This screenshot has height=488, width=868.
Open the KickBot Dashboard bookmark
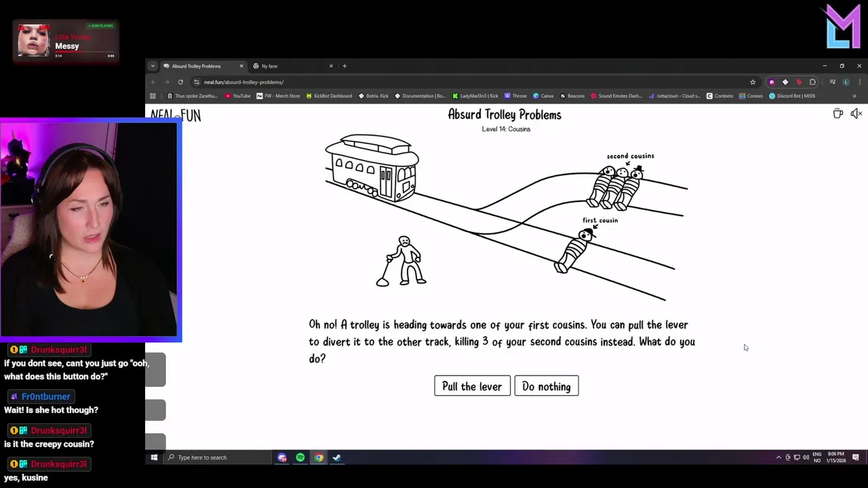point(329,96)
